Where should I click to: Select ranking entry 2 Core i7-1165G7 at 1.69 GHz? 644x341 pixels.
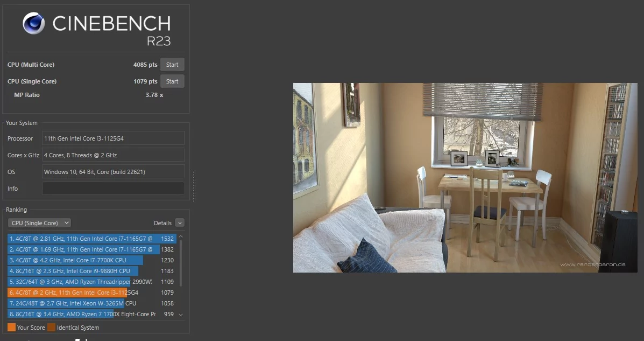92,249
